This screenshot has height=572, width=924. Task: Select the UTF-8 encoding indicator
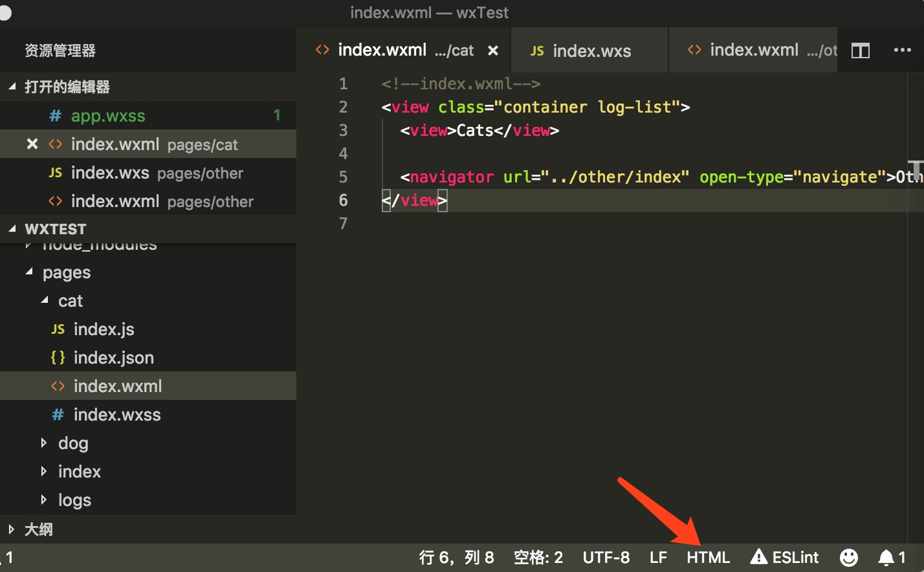coord(606,556)
